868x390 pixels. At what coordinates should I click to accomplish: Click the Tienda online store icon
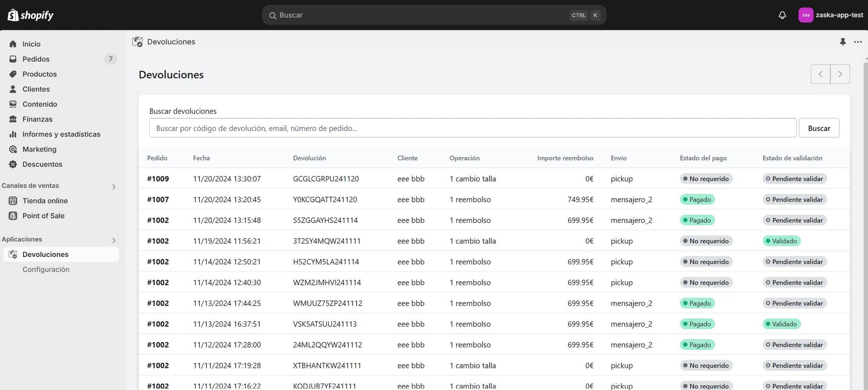point(13,201)
